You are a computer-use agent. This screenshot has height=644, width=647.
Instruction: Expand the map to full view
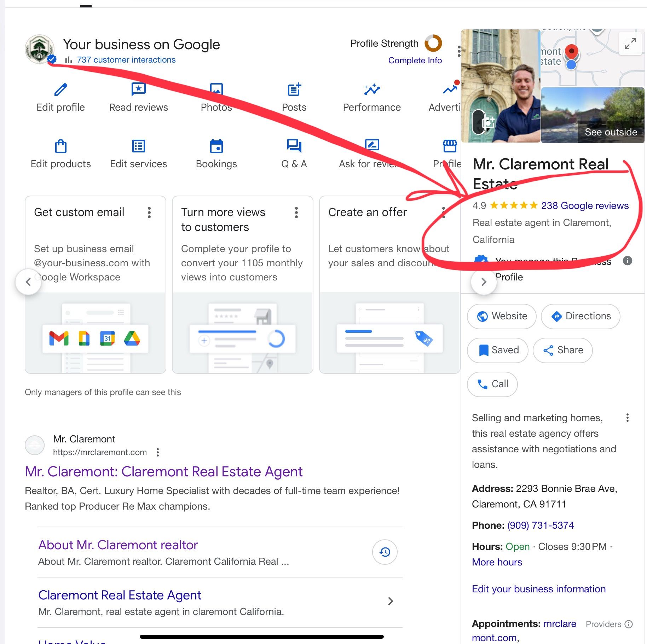click(x=630, y=43)
